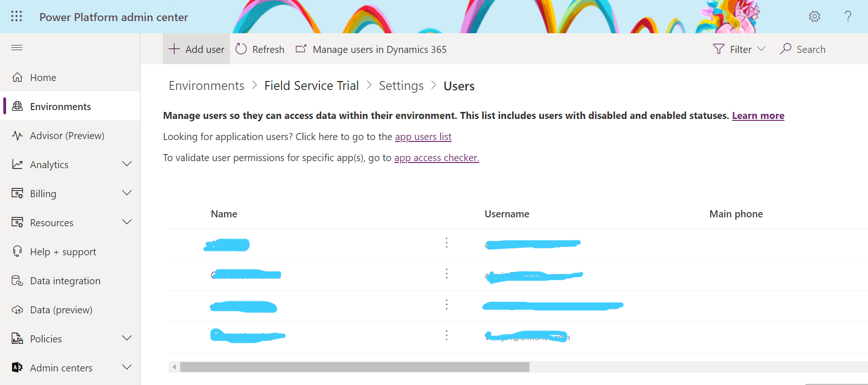This screenshot has height=385, width=868.
Task: Click the horizontal scrollbar thumb
Action: tap(355, 367)
